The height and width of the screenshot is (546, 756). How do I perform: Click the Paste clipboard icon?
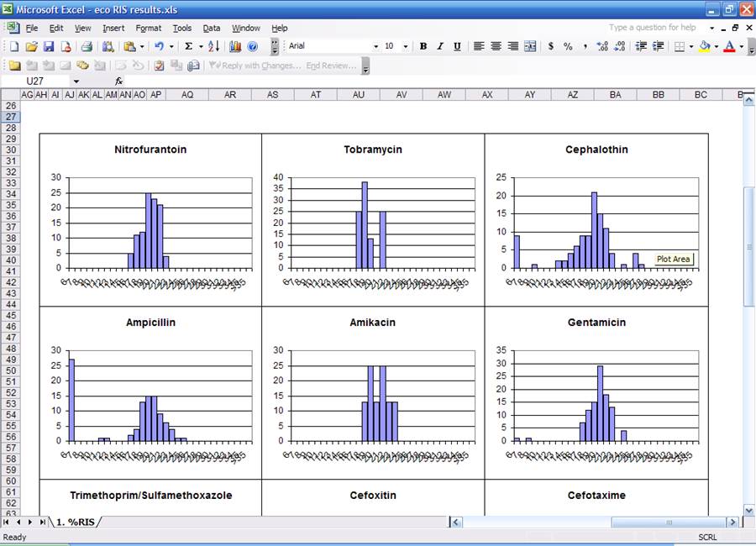pos(129,46)
